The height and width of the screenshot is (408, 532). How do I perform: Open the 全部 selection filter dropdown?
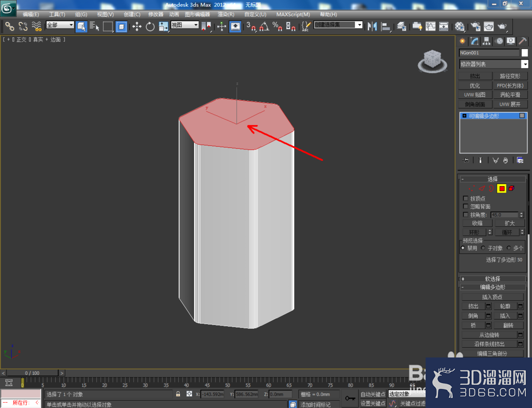[60, 25]
